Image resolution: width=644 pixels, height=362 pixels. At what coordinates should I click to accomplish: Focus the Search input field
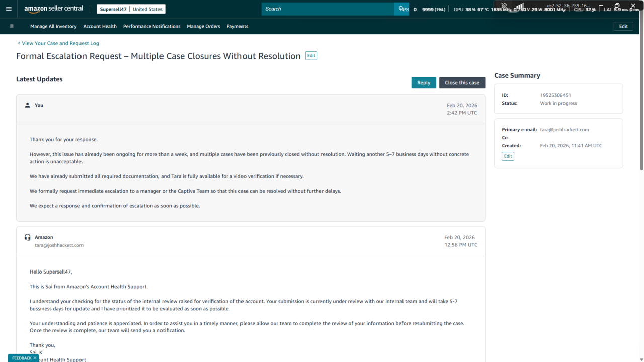[x=328, y=9]
